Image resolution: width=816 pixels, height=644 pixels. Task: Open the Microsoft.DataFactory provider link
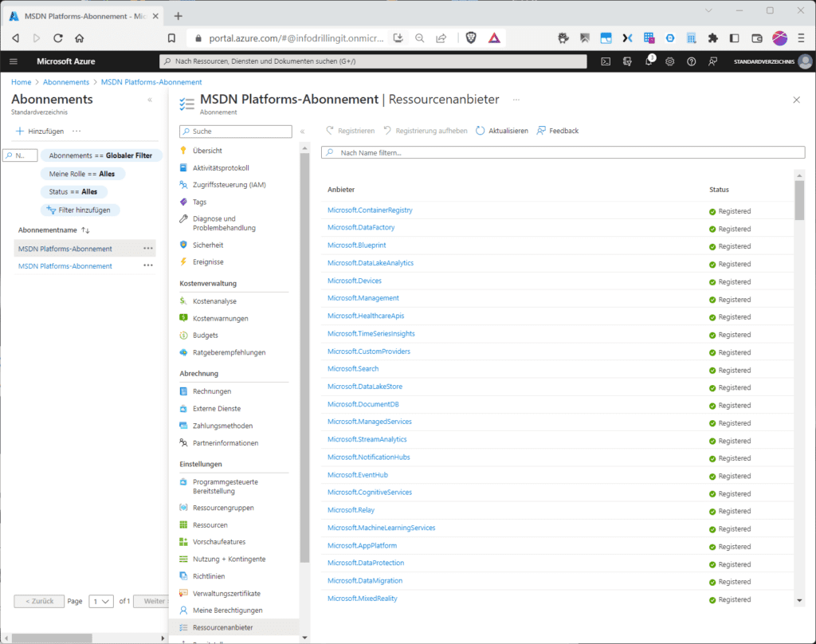coord(361,227)
